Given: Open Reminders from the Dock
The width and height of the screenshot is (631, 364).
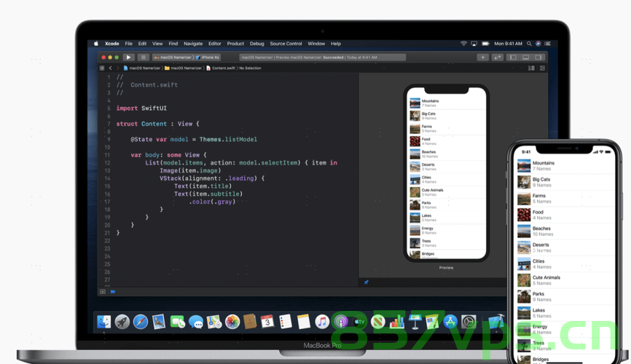Looking at the screenshot, I should point(286,321).
